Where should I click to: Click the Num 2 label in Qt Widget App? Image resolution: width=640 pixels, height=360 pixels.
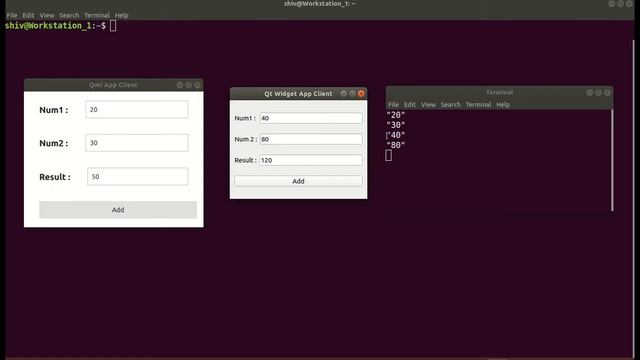click(x=246, y=139)
